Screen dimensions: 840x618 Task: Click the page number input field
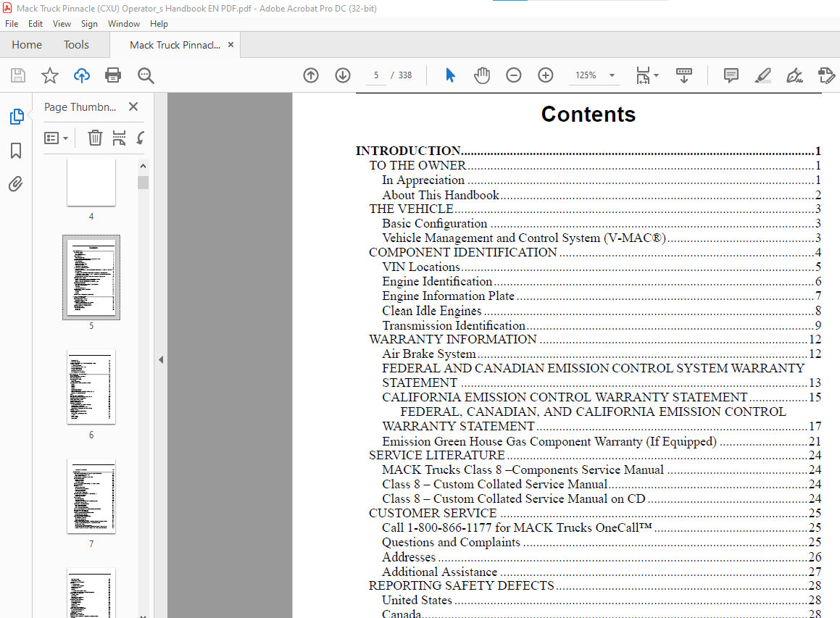point(376,75)
